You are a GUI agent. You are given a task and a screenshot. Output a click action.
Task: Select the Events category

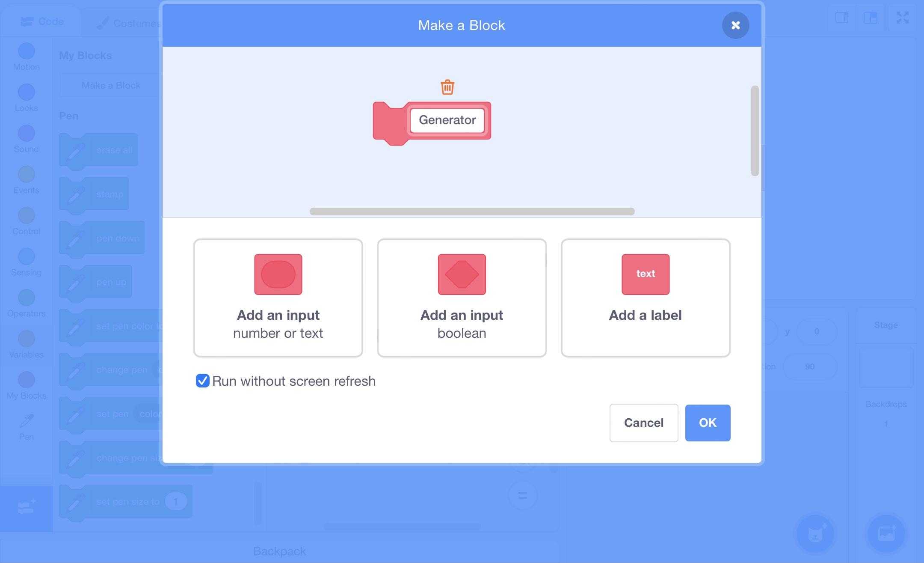tap(26, 181)
